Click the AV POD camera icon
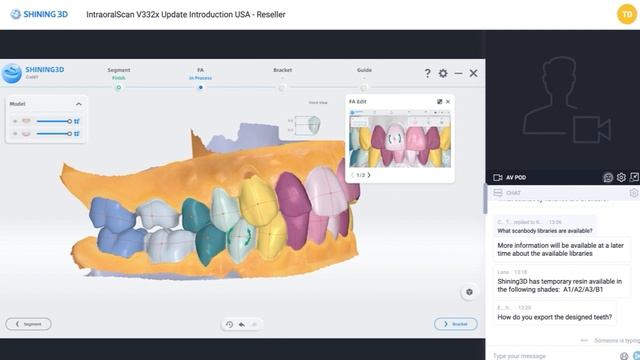640x360 pixels. (498, 178)
